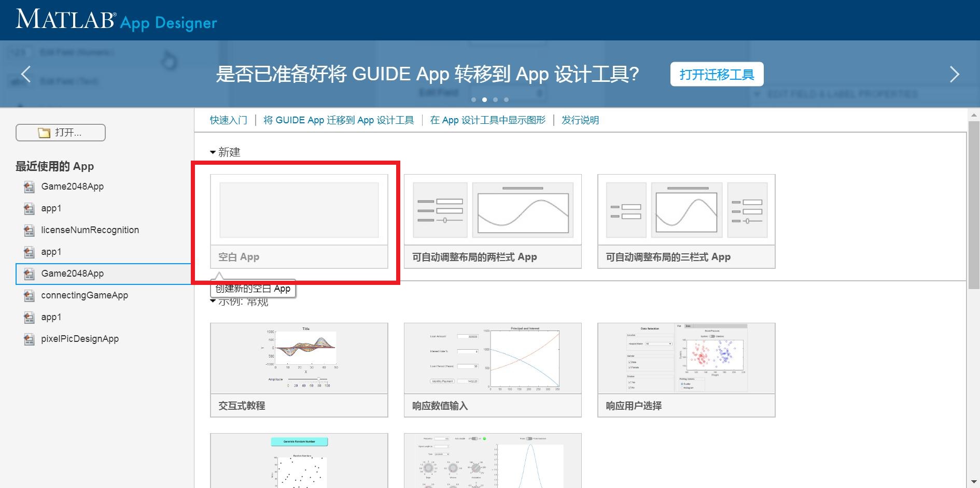The image size is (980, 488).
Task: Open the 交互式教程 example
Action: click(x=299, y=370)
